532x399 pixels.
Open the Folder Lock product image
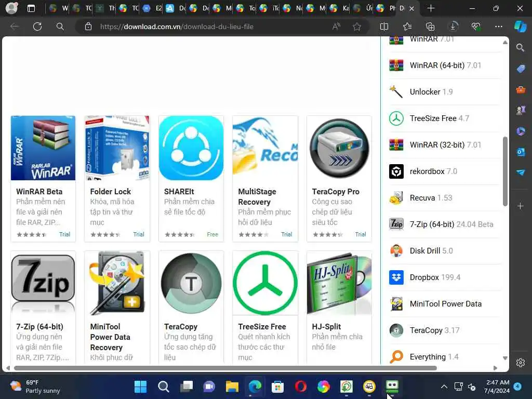tap(117, 148)
